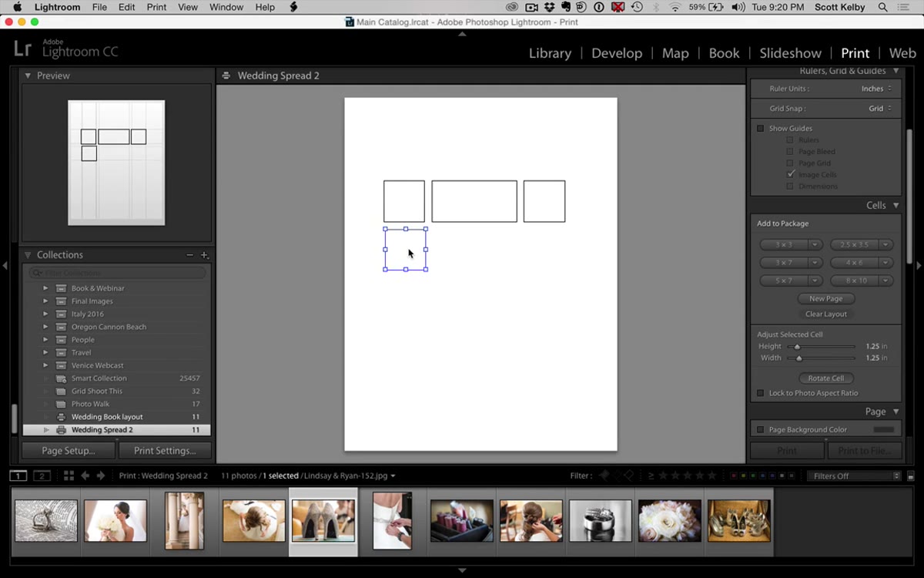
Task: Click the Print Settings button
Action: point(165,450)
